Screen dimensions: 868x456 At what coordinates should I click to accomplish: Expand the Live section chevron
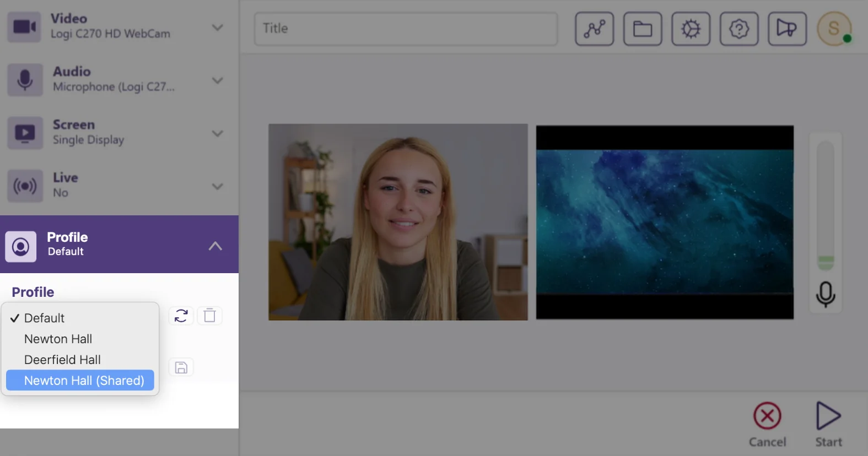point(218,186)
